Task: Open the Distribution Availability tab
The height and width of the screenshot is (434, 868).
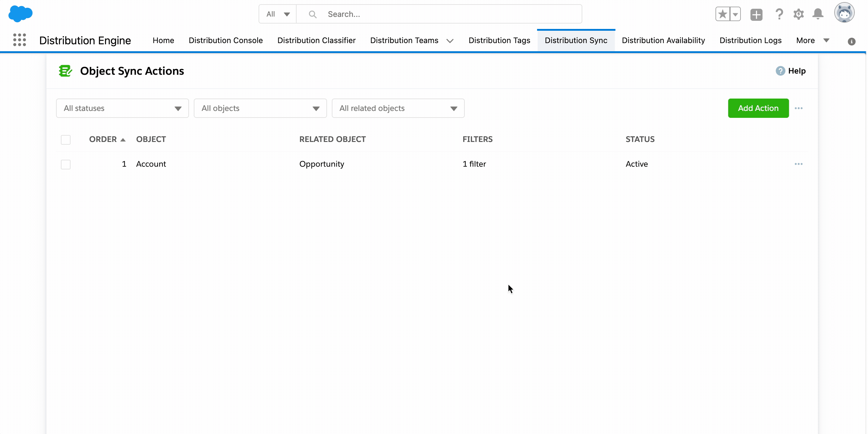Action: (x=663, y=40)
